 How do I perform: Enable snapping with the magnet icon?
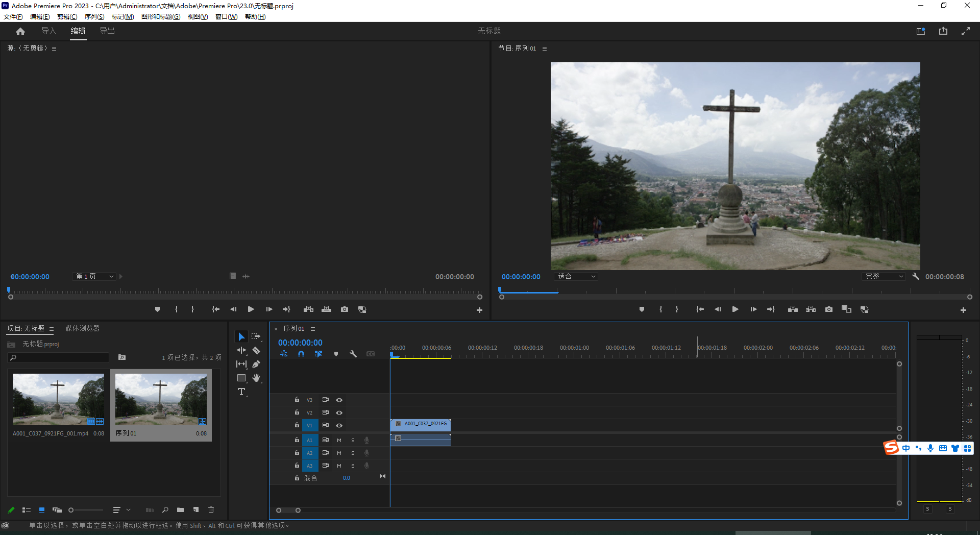(301, 354)
